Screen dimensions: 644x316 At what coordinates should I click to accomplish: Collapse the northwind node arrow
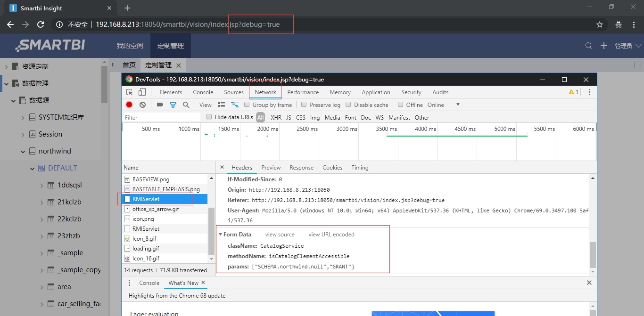pyautogui.click(x=23, y=151)
